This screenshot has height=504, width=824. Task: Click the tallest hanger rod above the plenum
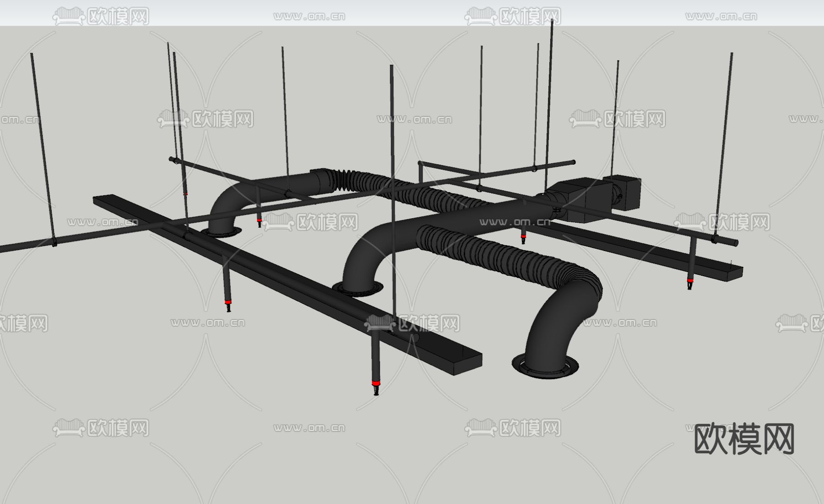pyautogui.click(x=549, y=101)
